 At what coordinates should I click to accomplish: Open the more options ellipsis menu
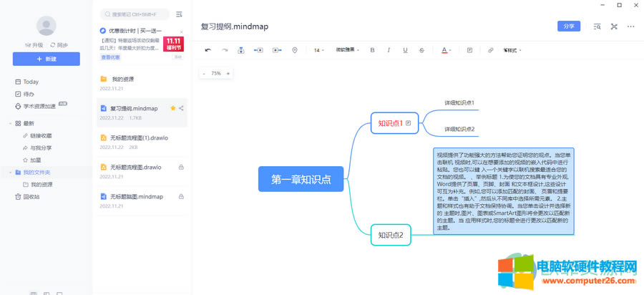(630, 26)
